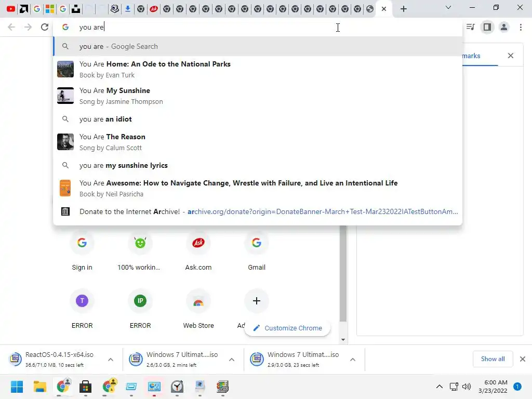
Task: Open the green IP ERROR shortcut
Action: (140, 309)
